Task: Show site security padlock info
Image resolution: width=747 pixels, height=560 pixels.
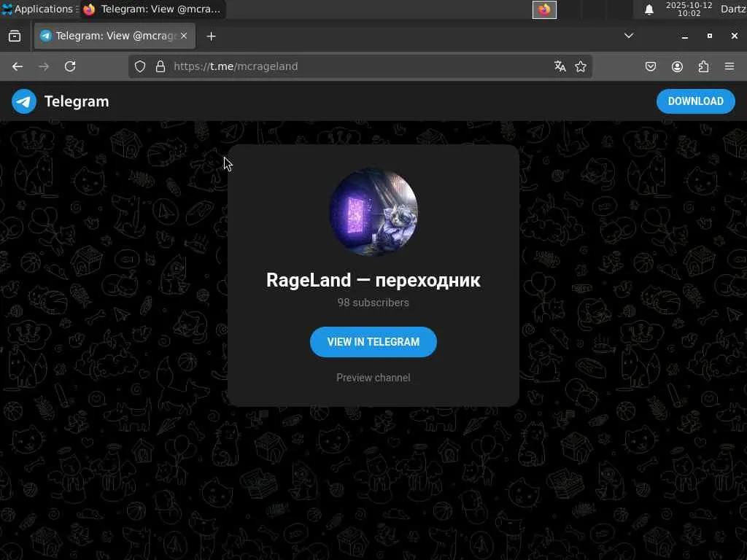Action: (160, 66)
